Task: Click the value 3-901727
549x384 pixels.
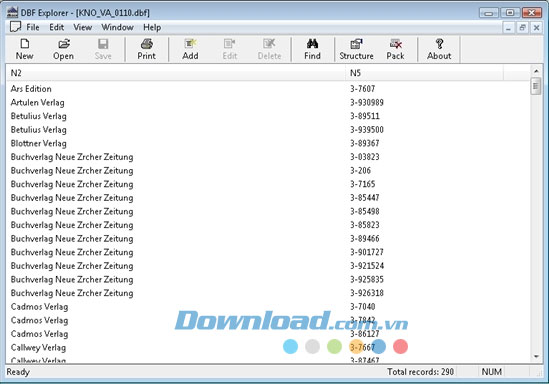Action: (x=367, y=252)
